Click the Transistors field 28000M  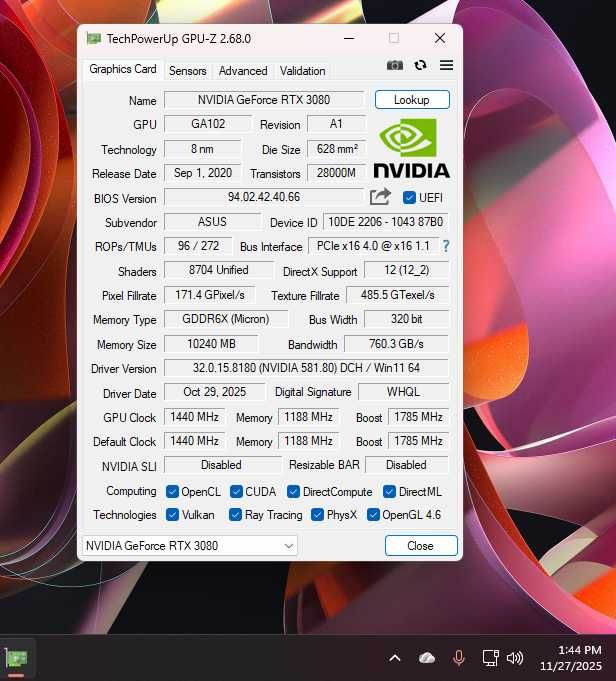pos(336,173)
